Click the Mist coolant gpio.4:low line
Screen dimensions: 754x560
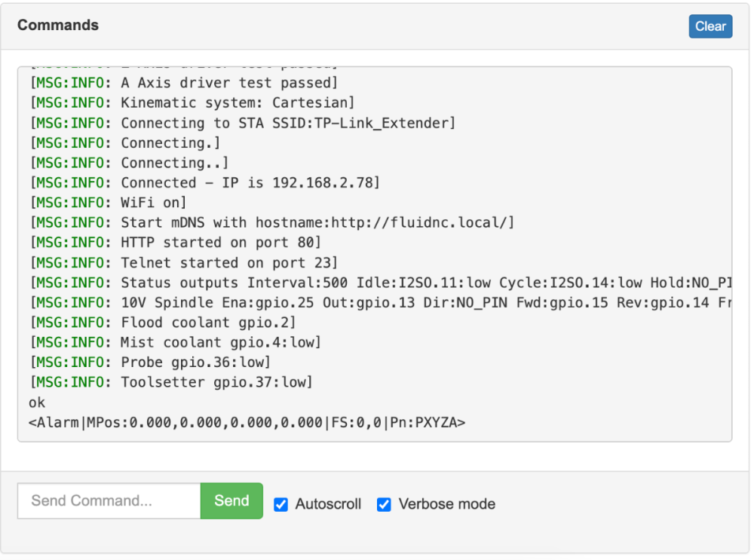coord(176,342)
